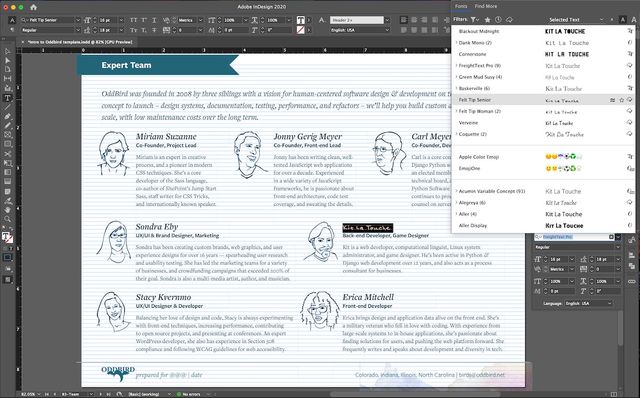This screenshot has height=398, width=640.
Task: Choose the Rectangle shape tool
Action: tap(7, 144)
